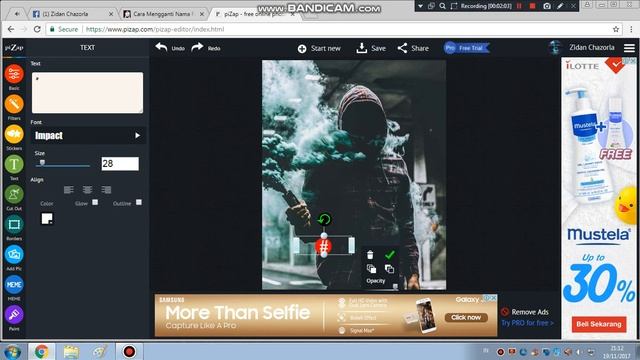Click bring-to-front layer icon
640x360 pixels.
pyautogui.click(x=371, y=269)
